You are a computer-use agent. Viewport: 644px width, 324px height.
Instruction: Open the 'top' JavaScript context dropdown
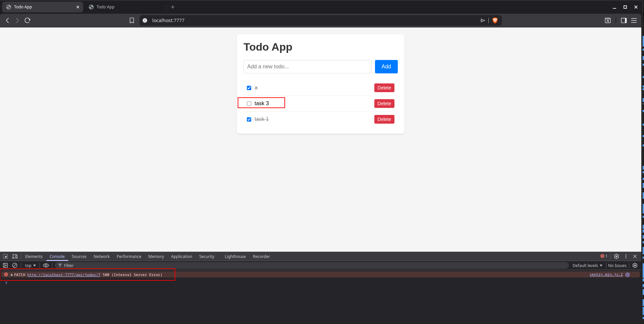point(30,265)
